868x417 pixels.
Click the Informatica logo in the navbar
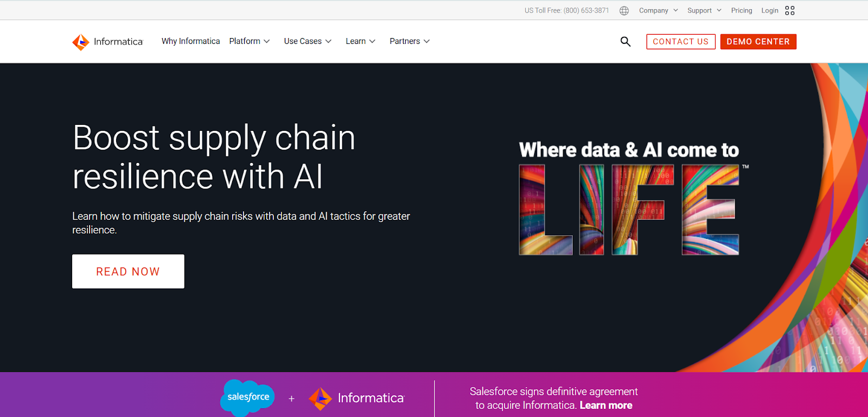[x=107, y=41]
